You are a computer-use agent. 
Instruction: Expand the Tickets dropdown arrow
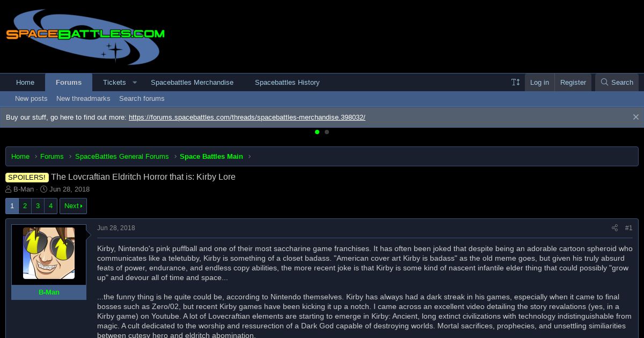tap(135, 82)
